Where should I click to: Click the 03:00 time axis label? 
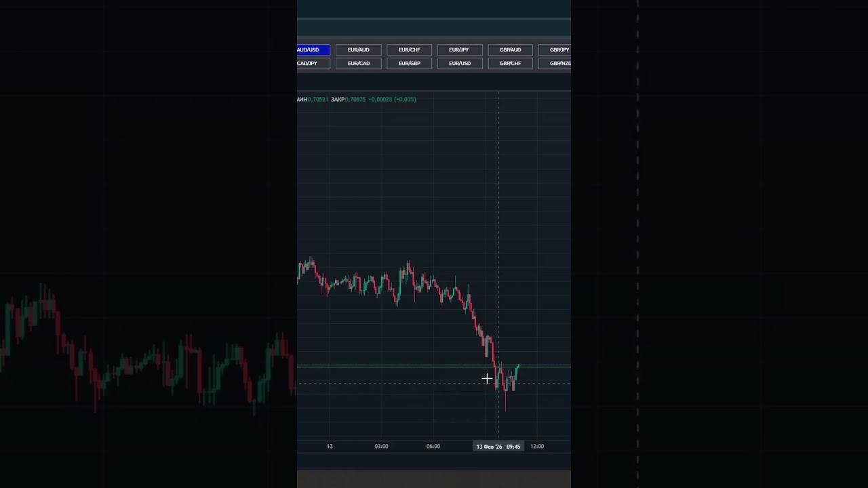click(x=381, y=447)
